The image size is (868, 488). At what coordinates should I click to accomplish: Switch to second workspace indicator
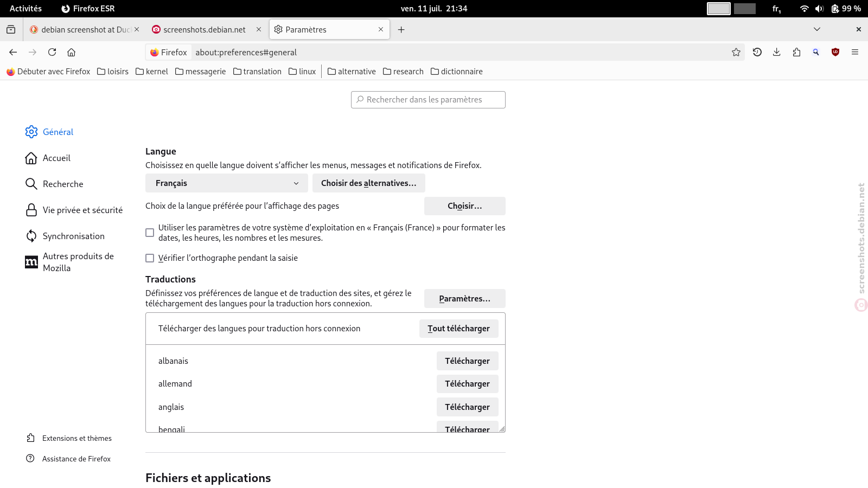[745, 9]
